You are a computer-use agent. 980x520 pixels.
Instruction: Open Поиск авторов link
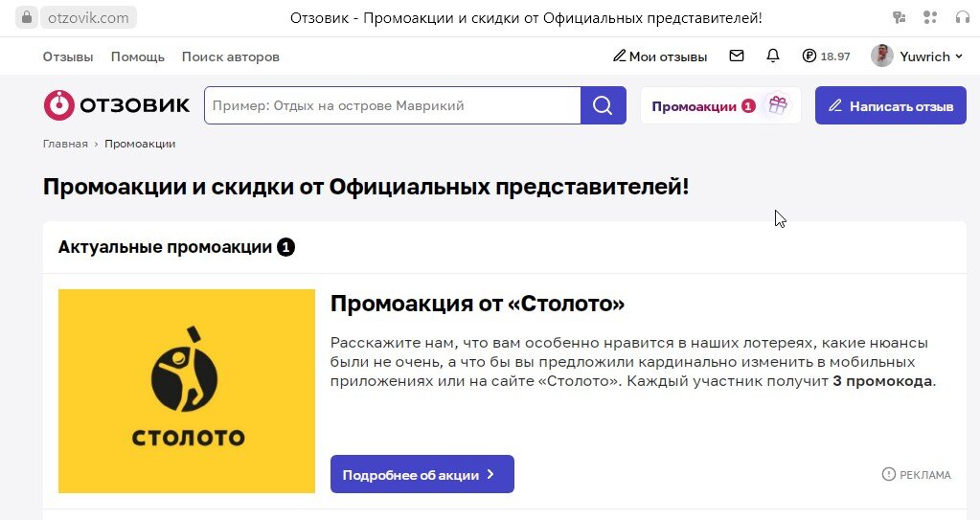(231, 57)
